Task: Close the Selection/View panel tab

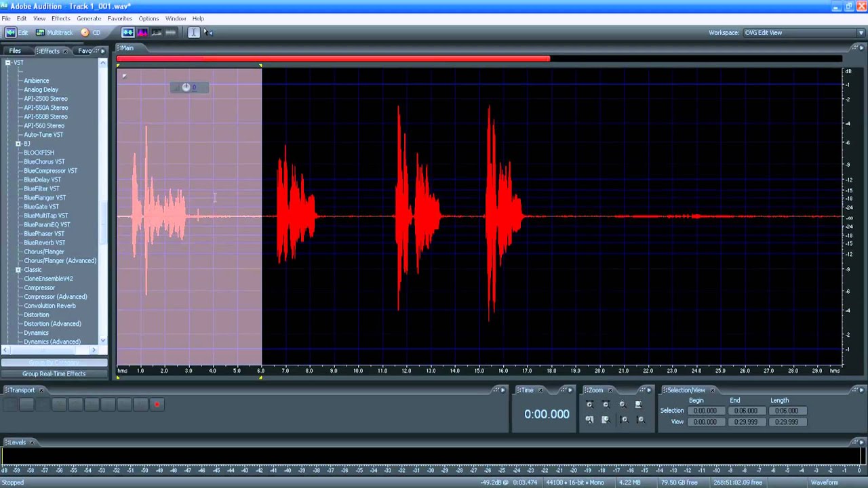Action: pos(712,390)
